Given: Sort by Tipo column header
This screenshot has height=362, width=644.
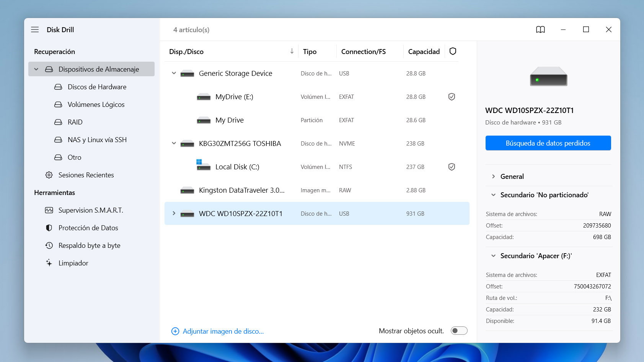Looking at the screenshot, I should coord(310,51).
